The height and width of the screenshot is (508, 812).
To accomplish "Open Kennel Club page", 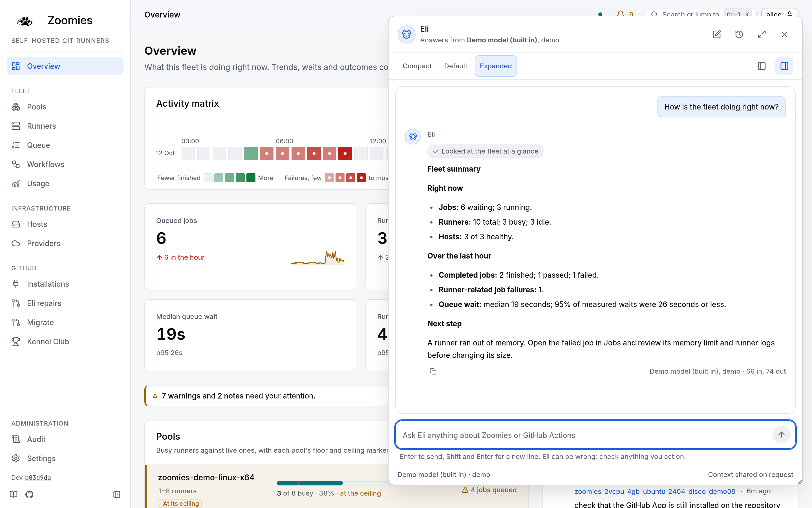I will pos(65,341).
